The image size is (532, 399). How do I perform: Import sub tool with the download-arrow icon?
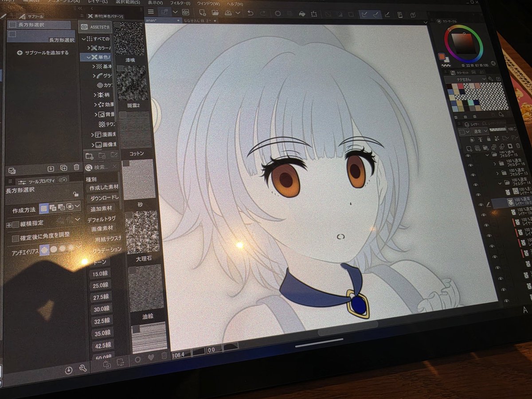click(x=51, y=168)
